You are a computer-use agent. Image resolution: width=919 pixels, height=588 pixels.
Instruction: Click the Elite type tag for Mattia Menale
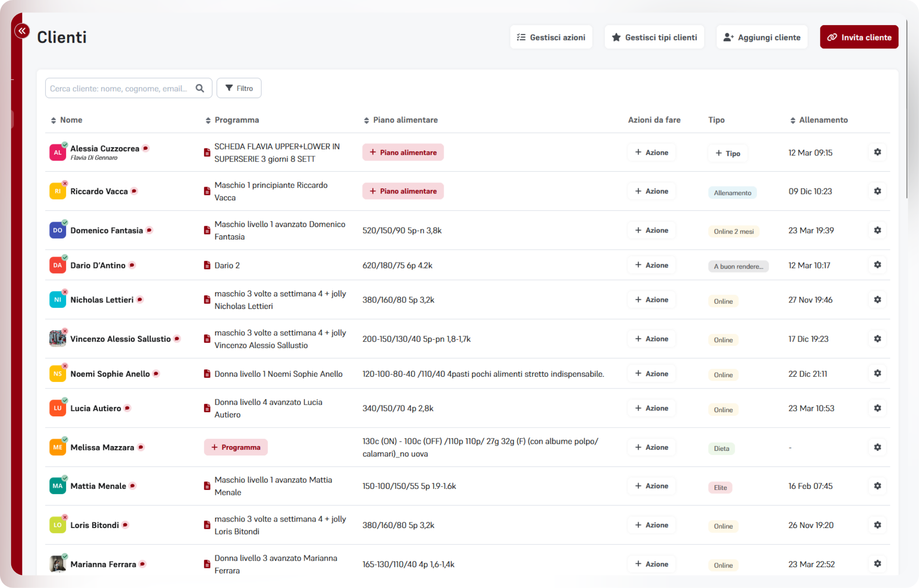pyautogui.click(x=720, y=488)
